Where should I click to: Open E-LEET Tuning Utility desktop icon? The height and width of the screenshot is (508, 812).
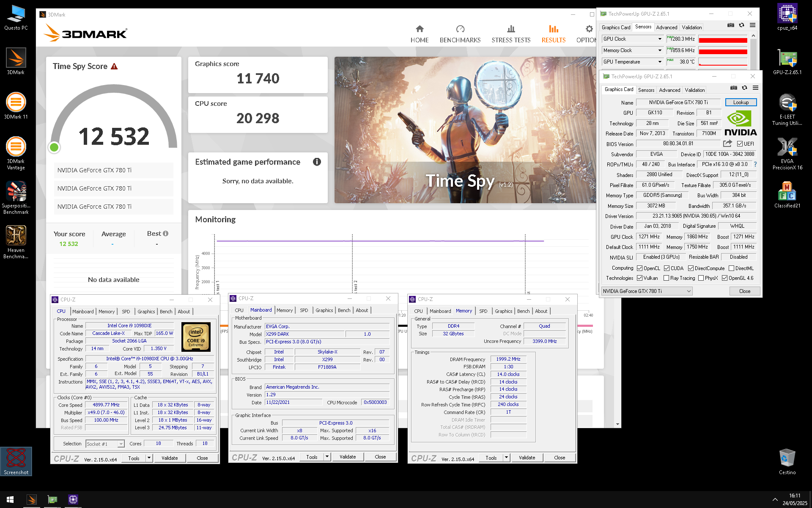787,110
